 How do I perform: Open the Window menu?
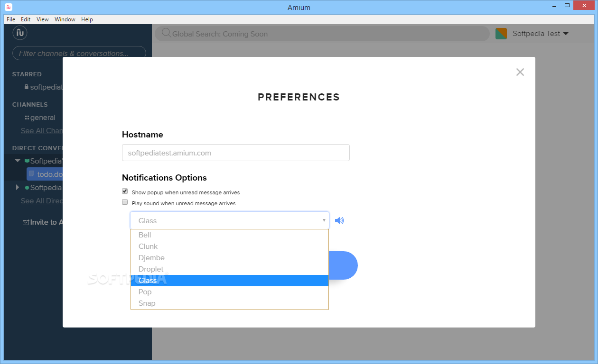[65, 19]
